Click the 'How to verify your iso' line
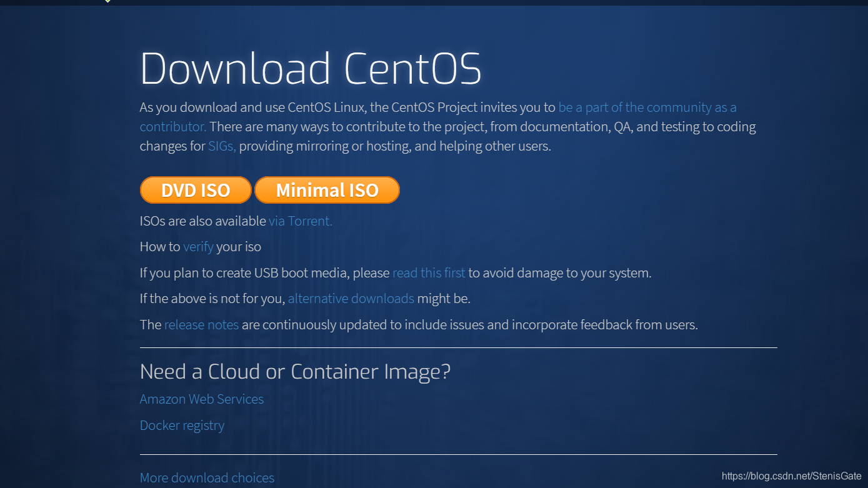 200,246
